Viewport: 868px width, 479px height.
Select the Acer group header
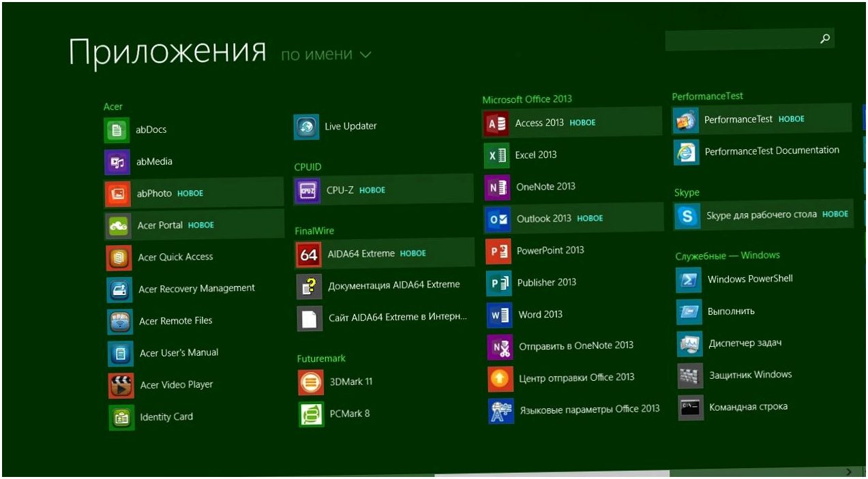pos(113,107)
